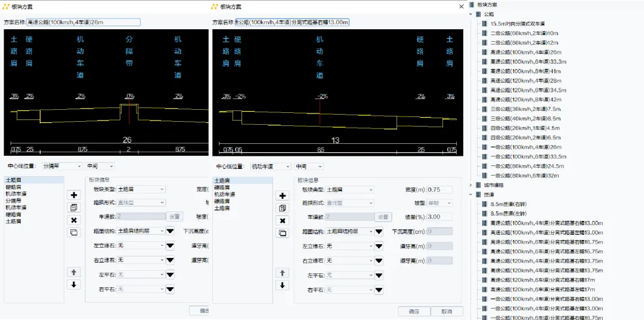Delete block using X icon in 26m scheme dialog
The height and width of the screenshot is (320, 644).
tap(73, 220)
